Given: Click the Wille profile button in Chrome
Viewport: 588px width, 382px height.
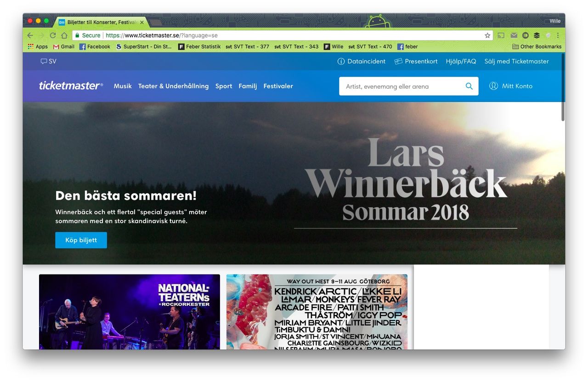Looking at the screenshot, I should (x=555, y=21).
